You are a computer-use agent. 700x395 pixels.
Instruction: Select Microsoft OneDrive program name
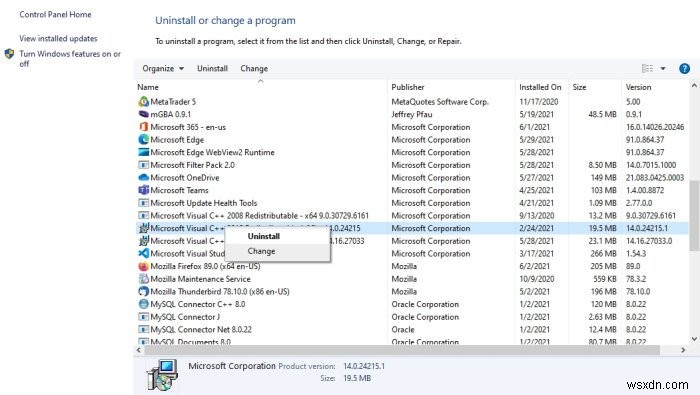(184, 178)
